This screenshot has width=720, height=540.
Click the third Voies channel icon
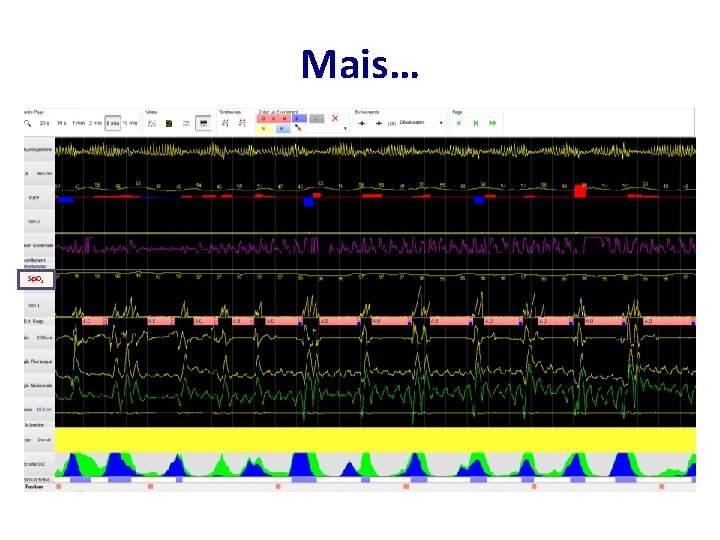coord(186,123)
